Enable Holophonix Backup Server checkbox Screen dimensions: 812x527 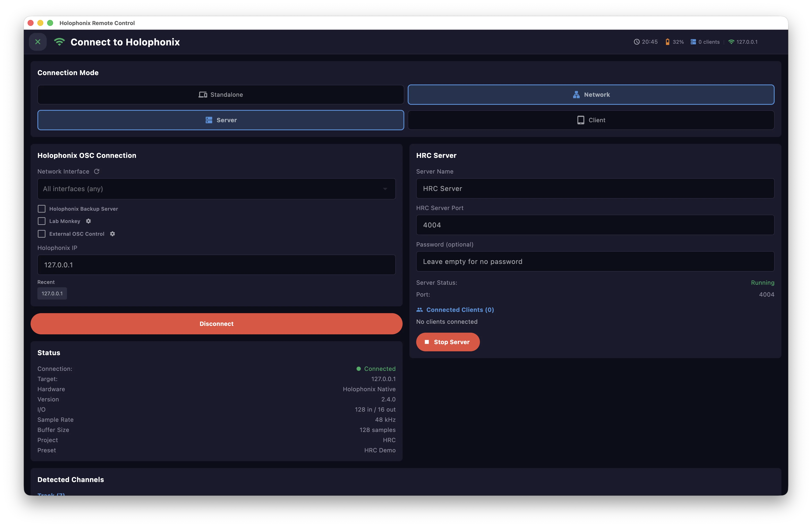[x=42, y=209]
